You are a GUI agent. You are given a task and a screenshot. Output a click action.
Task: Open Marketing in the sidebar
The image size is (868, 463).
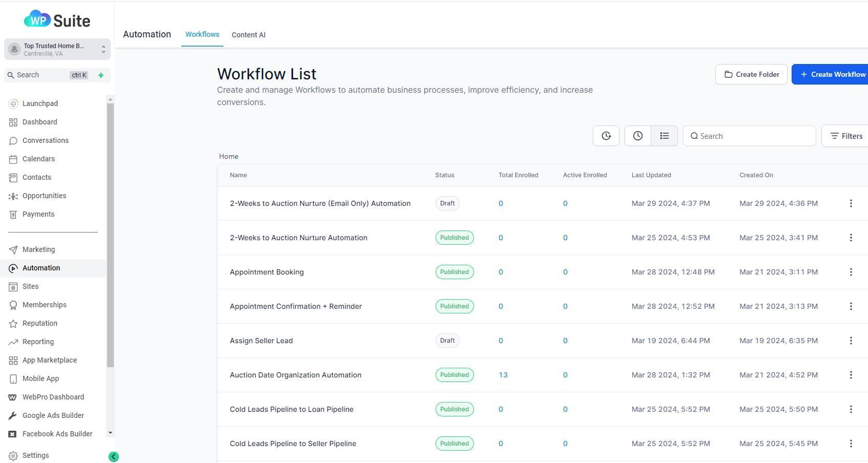coord(38,249)
